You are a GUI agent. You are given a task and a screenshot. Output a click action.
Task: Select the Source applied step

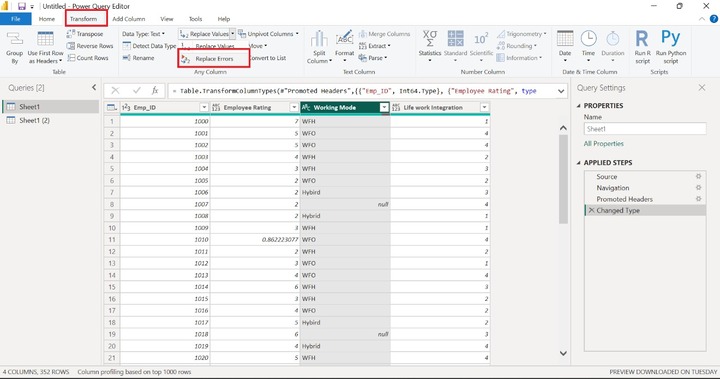(607, 176)
